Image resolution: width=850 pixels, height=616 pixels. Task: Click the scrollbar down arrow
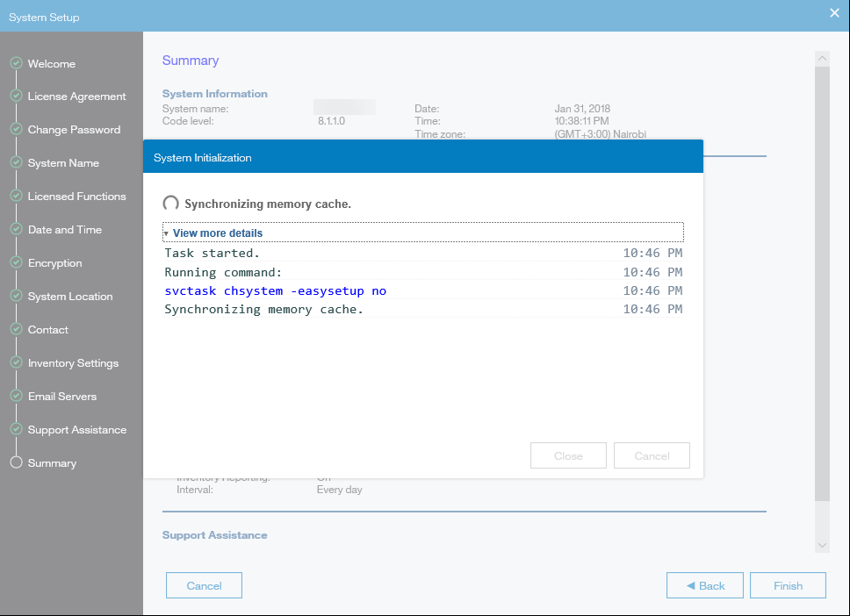point(823,545)
